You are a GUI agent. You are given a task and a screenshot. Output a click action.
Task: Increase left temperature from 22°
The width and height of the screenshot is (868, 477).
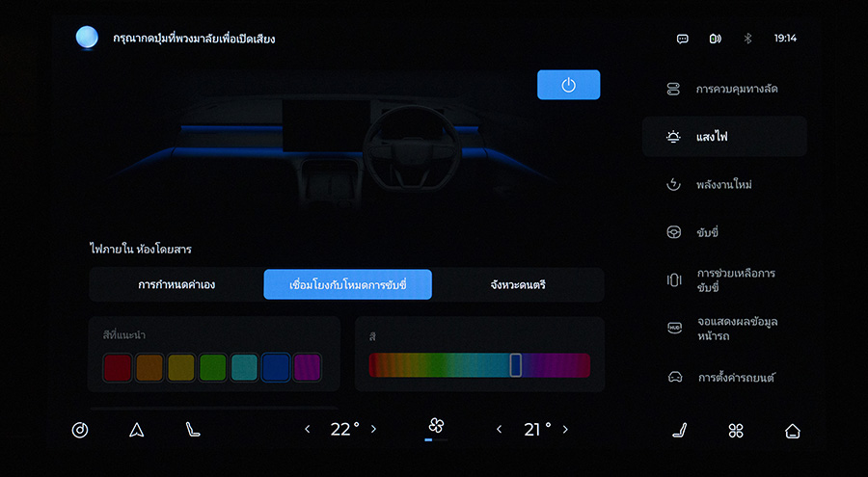[374, 430]
